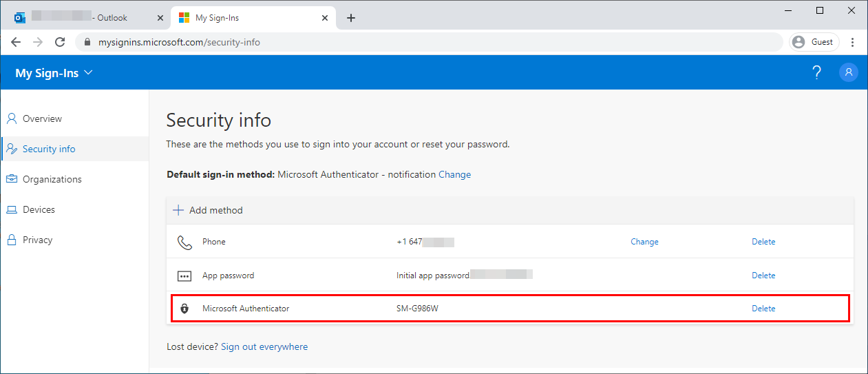868x374 pixels.
Task: Open a new browser tab with plus
Action: click(x=351, y=18)
